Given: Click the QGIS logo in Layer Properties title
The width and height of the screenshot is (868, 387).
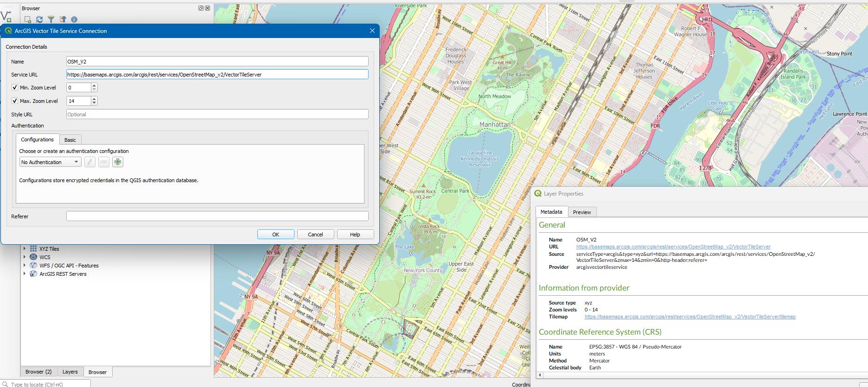Looking at the screenshot, I should [538, 194].
